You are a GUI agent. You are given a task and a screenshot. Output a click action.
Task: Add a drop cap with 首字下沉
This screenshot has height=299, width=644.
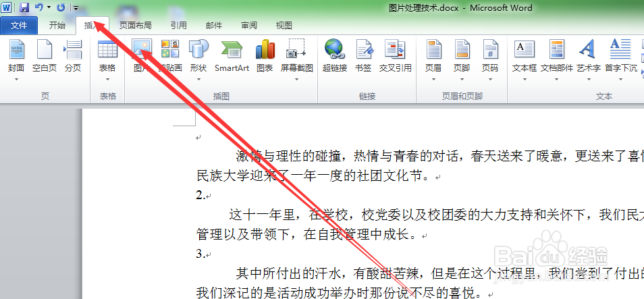pos(620,55)
